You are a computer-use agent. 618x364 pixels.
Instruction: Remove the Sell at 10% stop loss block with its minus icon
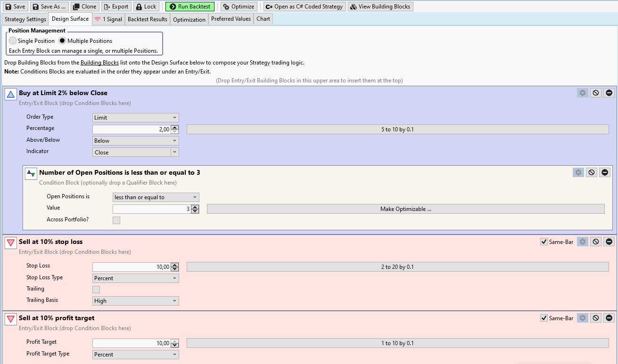tap(609, 242)
